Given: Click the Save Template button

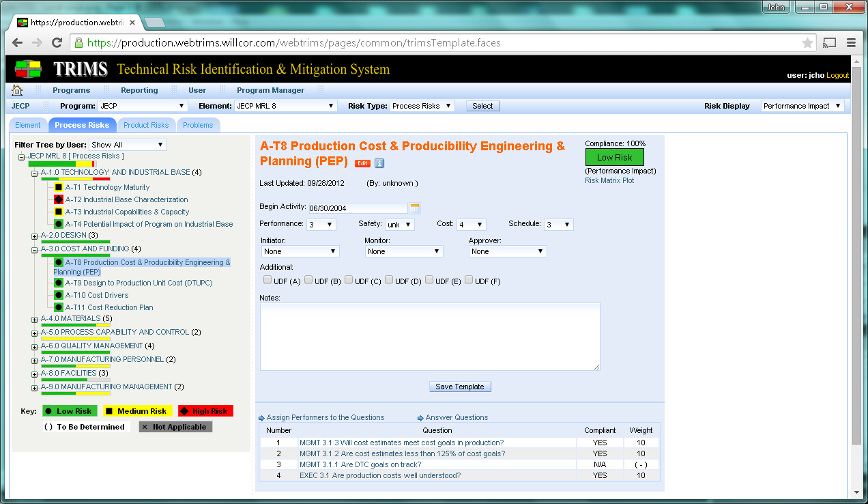Looking at the screenshot, I should [x=460, y=387].
